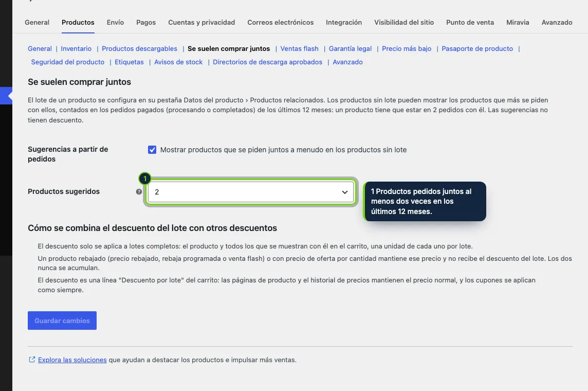Go to the Pagos tab
Screen dimensions: 588x391
146,22
